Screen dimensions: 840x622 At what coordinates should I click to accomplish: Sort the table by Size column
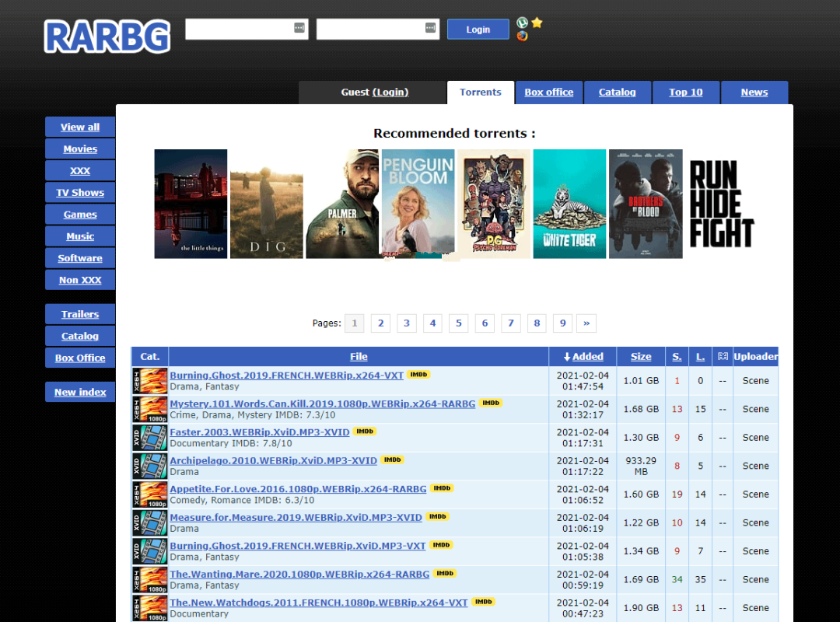click(641, 356)
